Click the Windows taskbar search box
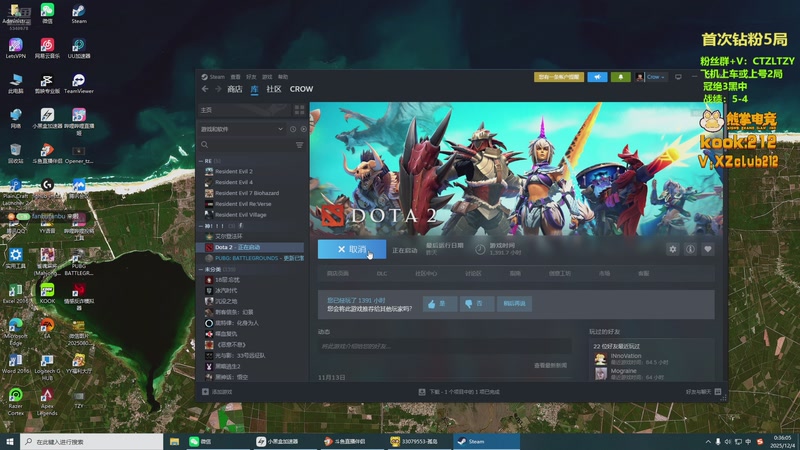 coord(92,441)
